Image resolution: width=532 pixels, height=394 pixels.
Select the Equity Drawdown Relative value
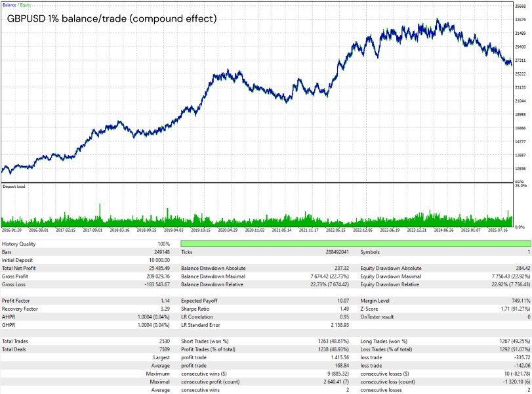click(510, 284)
